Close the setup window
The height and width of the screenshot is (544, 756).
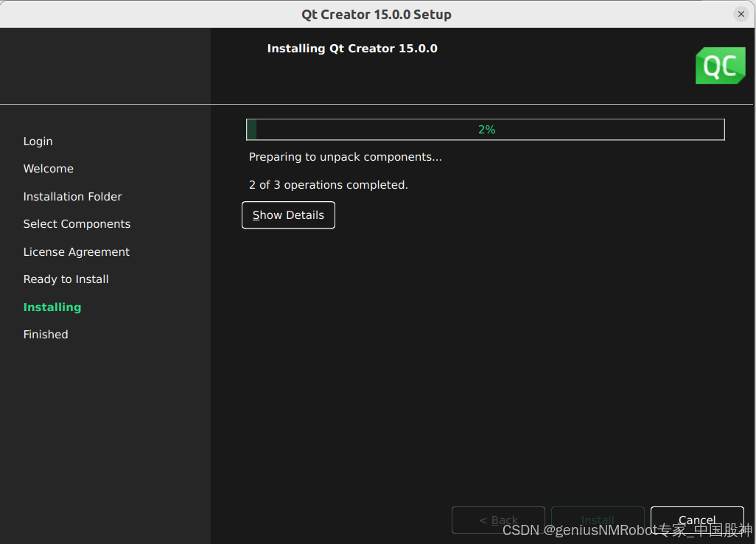(x=741, y=13)
